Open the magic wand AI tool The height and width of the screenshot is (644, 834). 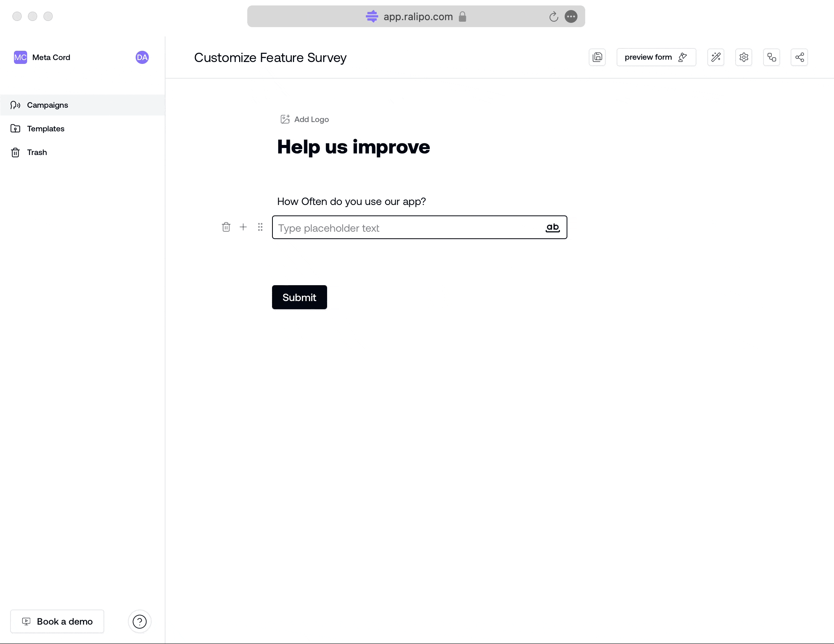[x=716, y=57]
